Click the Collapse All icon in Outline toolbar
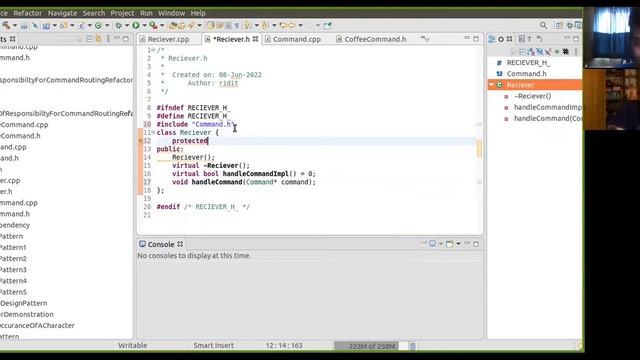Viewport: 640px width, 360px height. coord(523,52)
